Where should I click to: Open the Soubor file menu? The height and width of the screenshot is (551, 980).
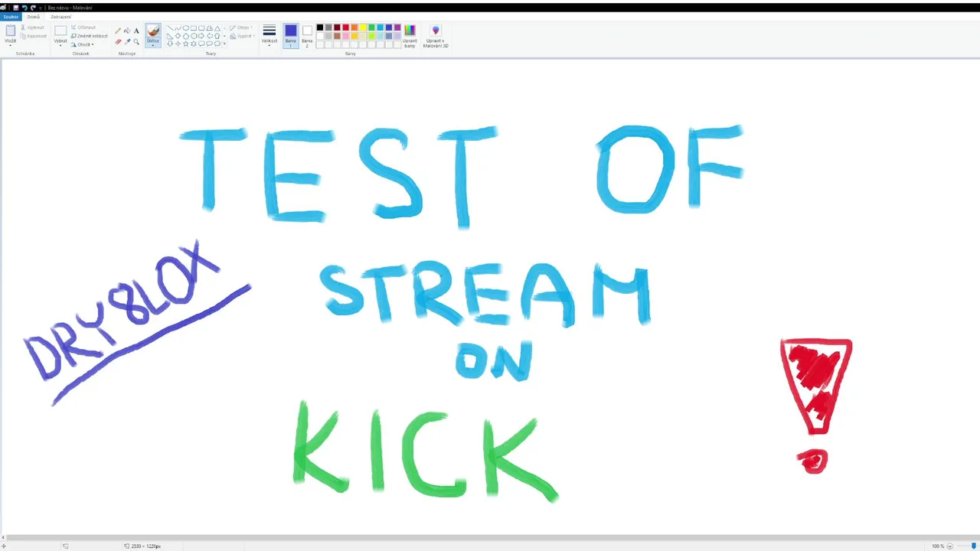click(x=11, y=17)
